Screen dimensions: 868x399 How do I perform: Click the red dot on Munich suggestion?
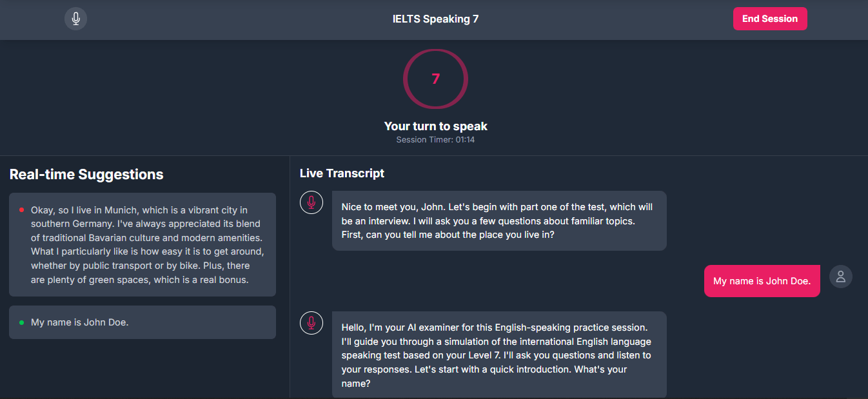point(21,209)
